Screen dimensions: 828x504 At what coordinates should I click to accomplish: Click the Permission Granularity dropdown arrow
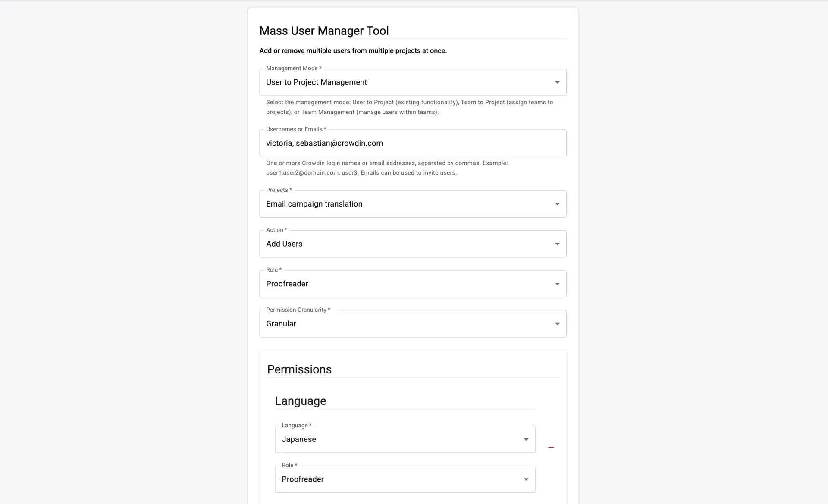557,324
